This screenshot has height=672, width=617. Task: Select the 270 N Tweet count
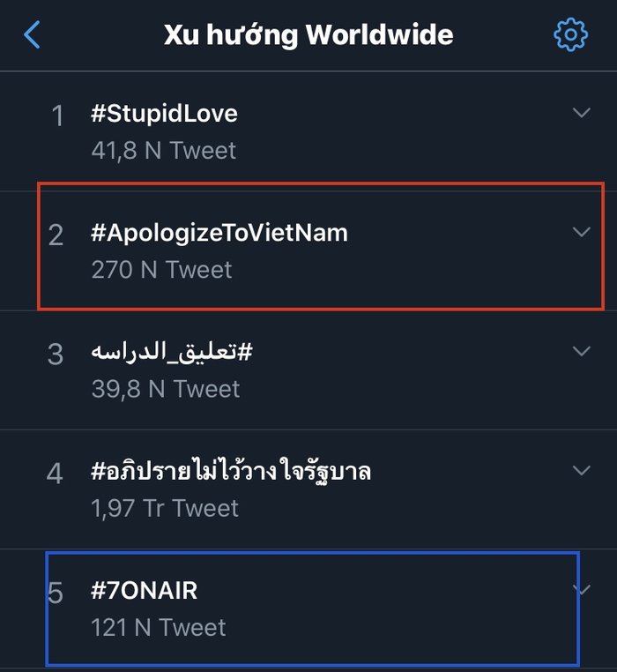coord(161,270)
